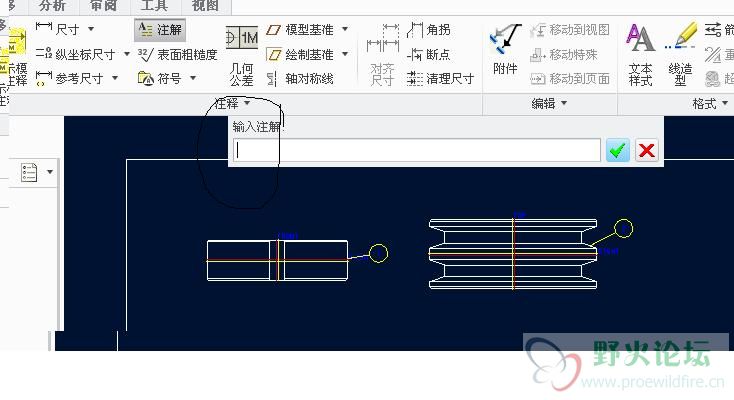The width and height of the screenshot is (734, 400).
Task: Cancel note with red X button
Action: [x=647, y=150]
